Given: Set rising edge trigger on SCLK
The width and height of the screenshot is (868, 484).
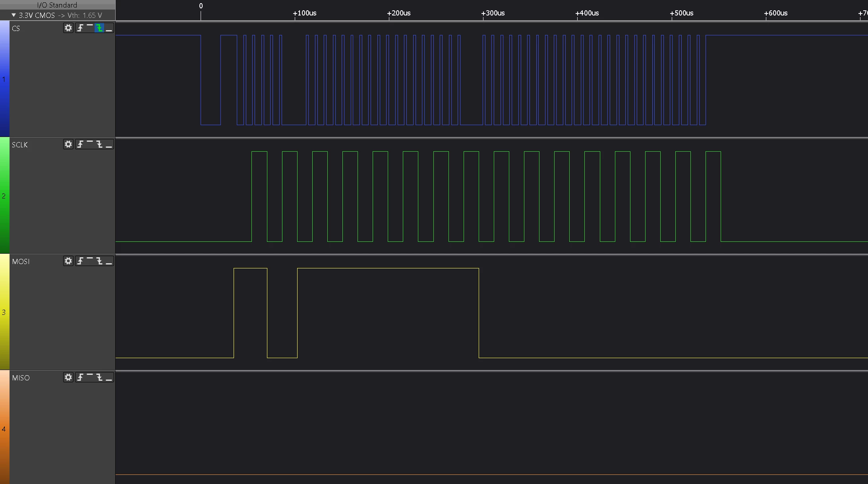Looking at the screenshot, I should click(x=80, y=144).
